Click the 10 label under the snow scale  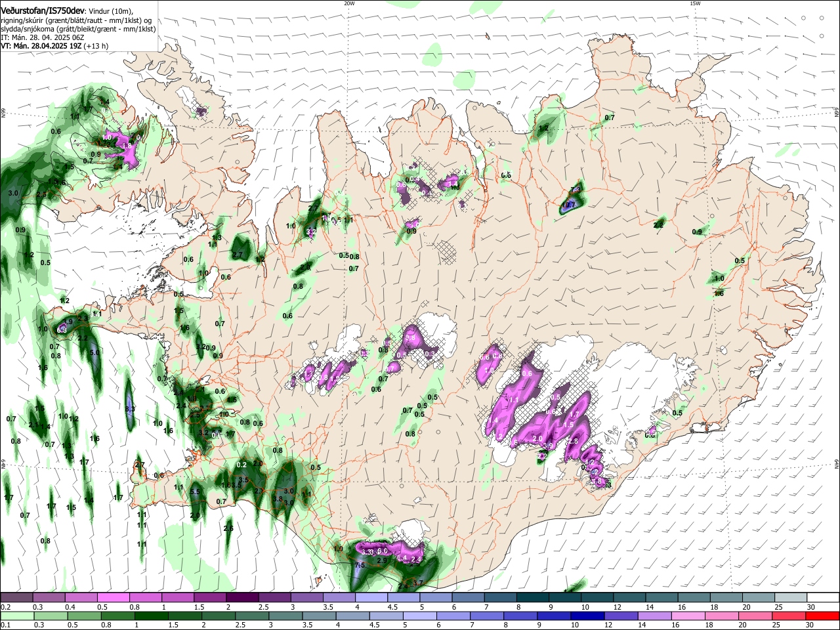tap(584, 607)
